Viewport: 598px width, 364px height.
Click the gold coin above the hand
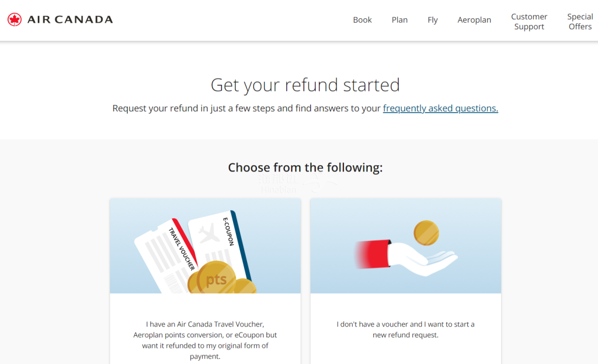[426, 233]
